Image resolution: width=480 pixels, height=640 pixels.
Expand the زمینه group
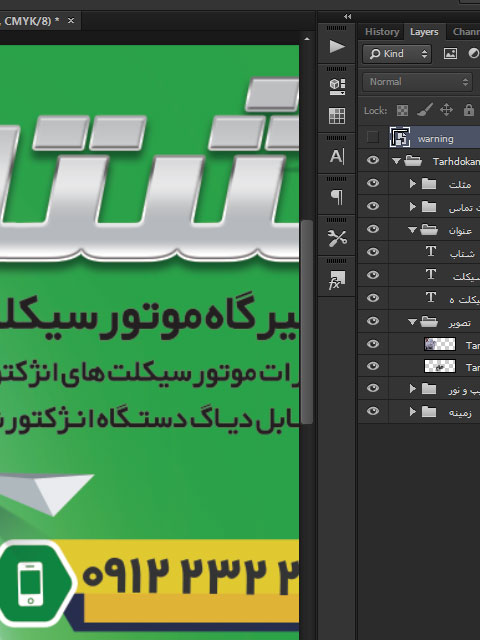pyautogui.click(x=413, y=411)
